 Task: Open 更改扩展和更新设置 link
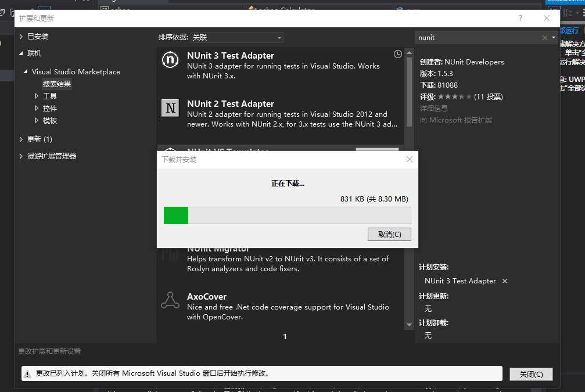pos(49,351)
